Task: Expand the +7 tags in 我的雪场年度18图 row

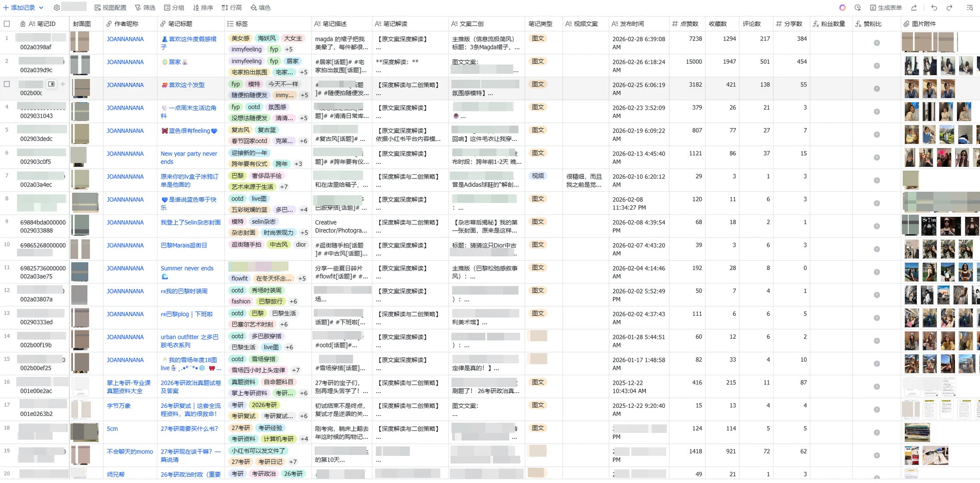Action: tap(296, 370)
